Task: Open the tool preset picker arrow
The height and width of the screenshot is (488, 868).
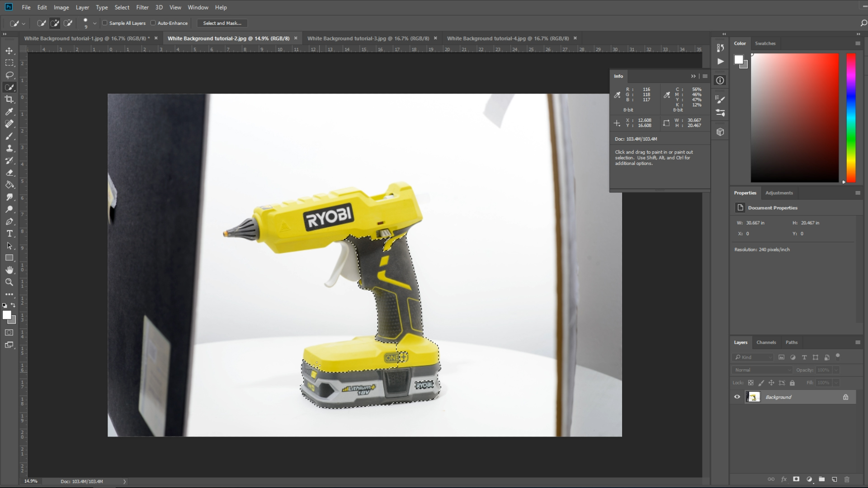Action: point(24,23)
